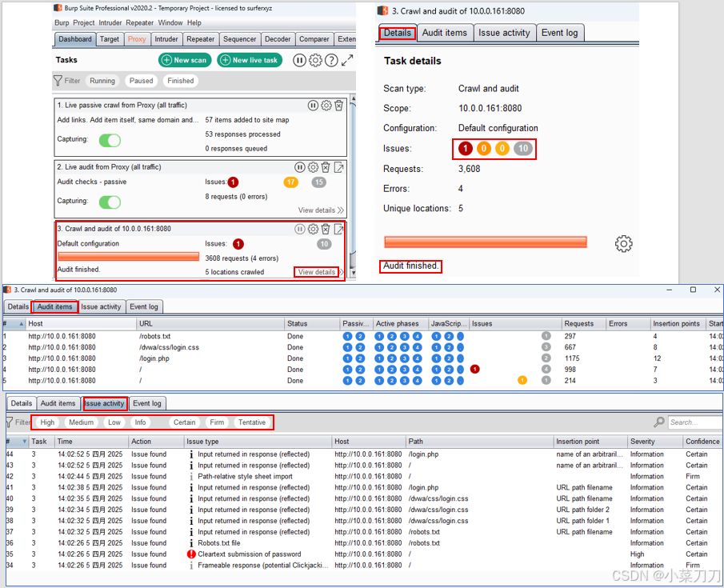Click the Severity column header
The image size is (724, 588).
(x=654, y=442)
